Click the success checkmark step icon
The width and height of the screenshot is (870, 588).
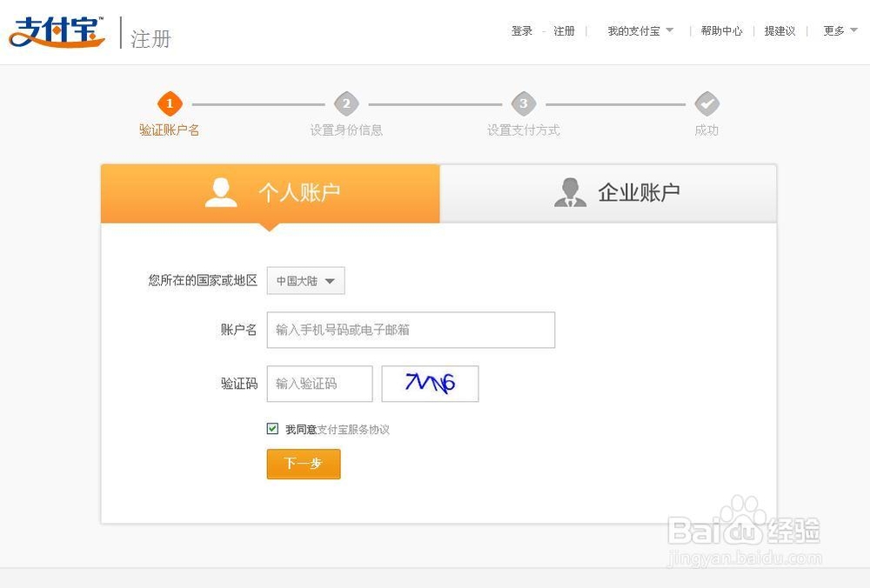tap(706, 104)
